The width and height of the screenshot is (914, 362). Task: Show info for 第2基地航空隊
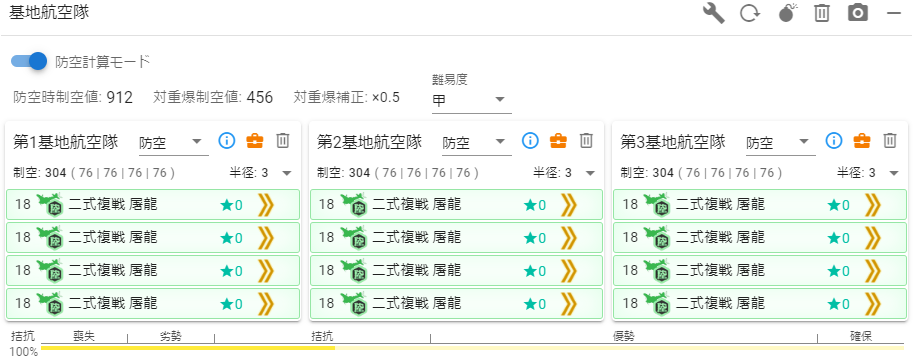[530, 140]
